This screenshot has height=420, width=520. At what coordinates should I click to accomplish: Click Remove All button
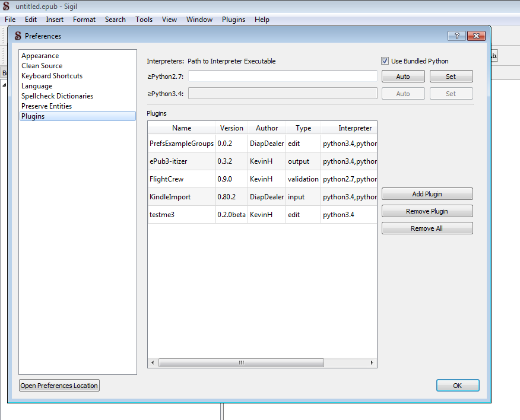click(427, 228)
